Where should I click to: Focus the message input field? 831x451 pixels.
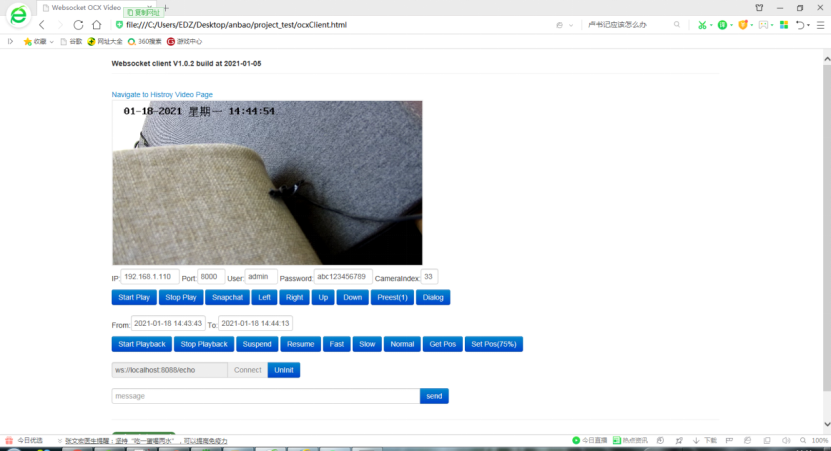click(x=265, y=396)
